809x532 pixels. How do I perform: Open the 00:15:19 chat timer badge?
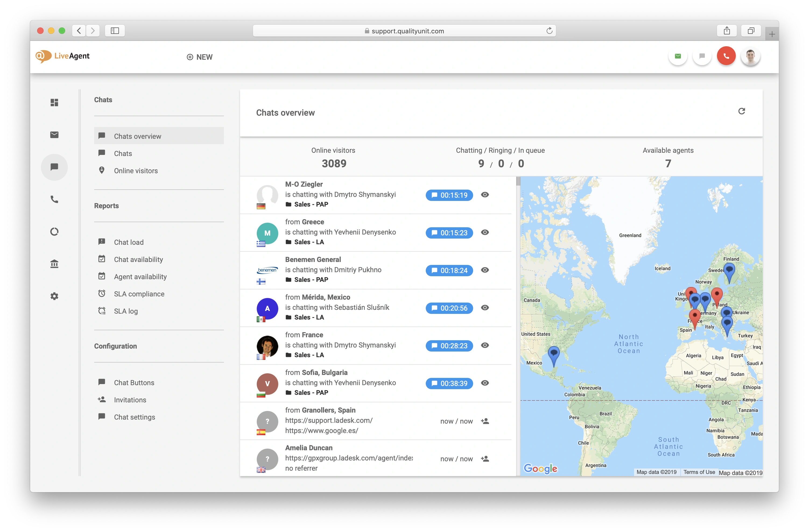tap(449, 195)
